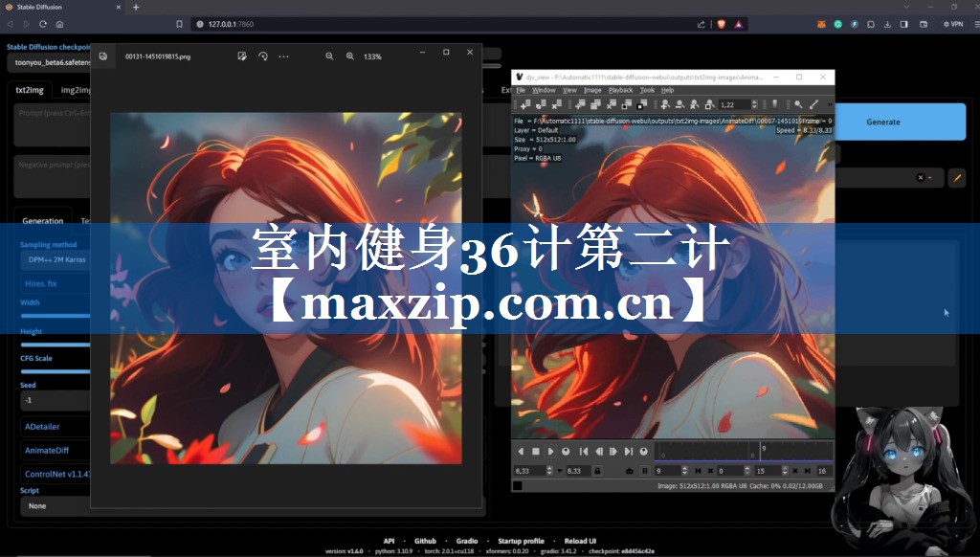Click djv_view zoom value stepper arrows
Image resolution: width=980 pixels, height=557 pixels.
755,104
